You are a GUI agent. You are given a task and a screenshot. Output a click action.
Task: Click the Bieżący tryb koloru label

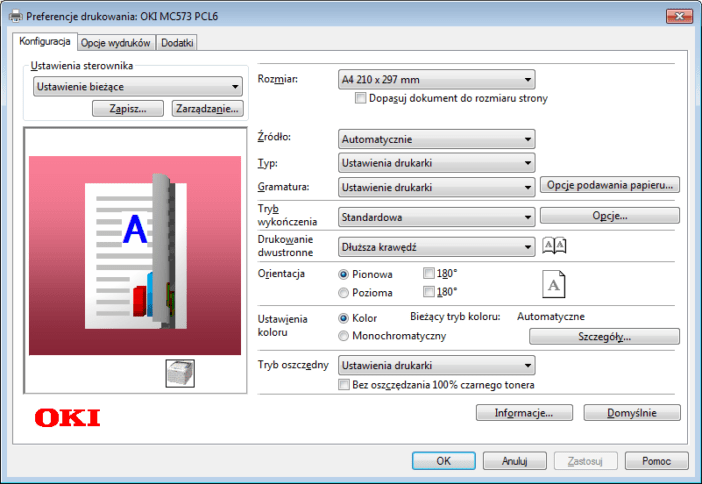pos(455,317)
